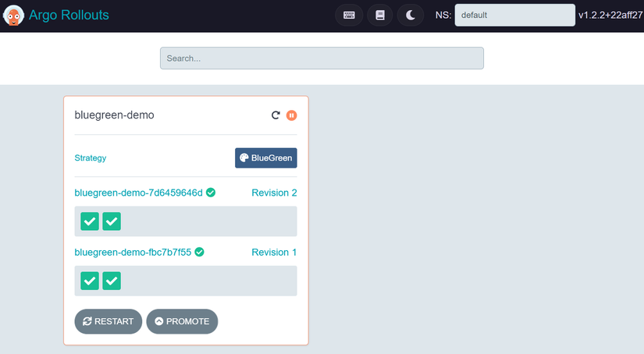Select replica set bluegreen-demo-7d6459646d

pos(138,193)
